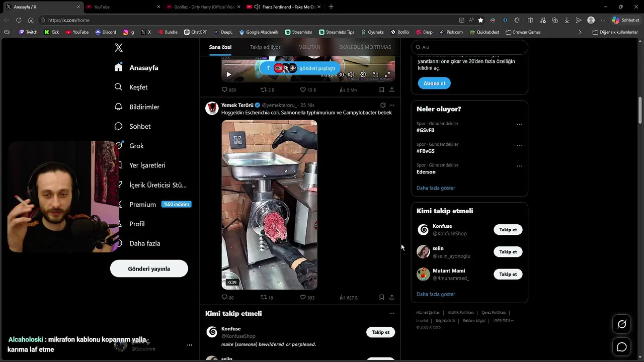Open Copilot Sohbet et button

pyautogui.click(x=625, y=20)
